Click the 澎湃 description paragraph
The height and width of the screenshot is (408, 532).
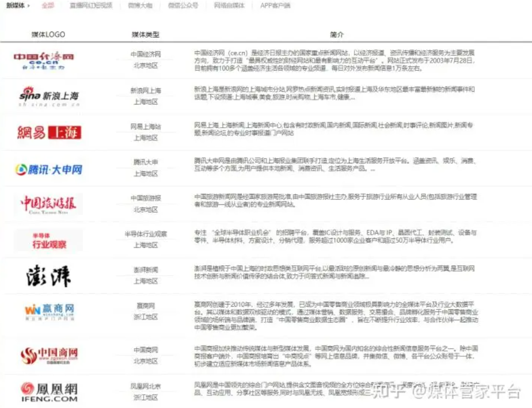coord(335,272)
